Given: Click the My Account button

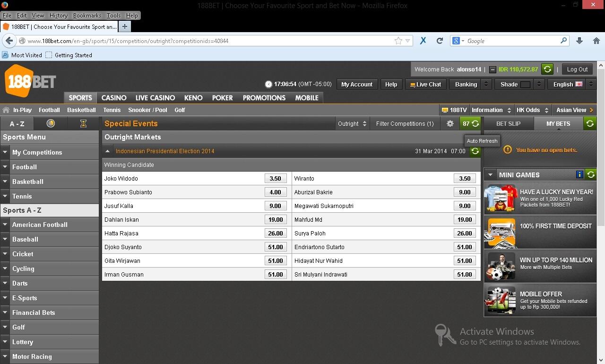Looking at the screenshot, I should (x=357, y=85).
